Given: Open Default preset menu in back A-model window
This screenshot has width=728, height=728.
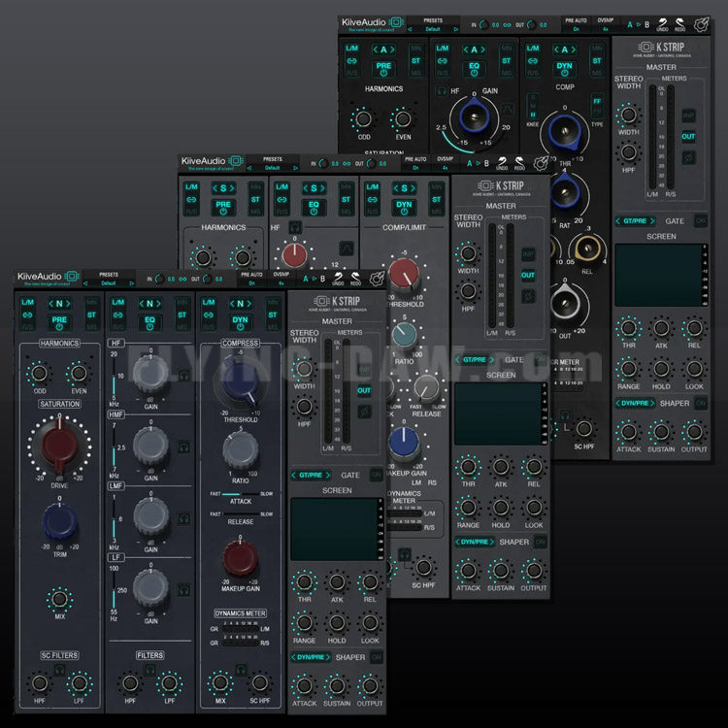Looking at the screenshot, I should [x=433, y=29].
